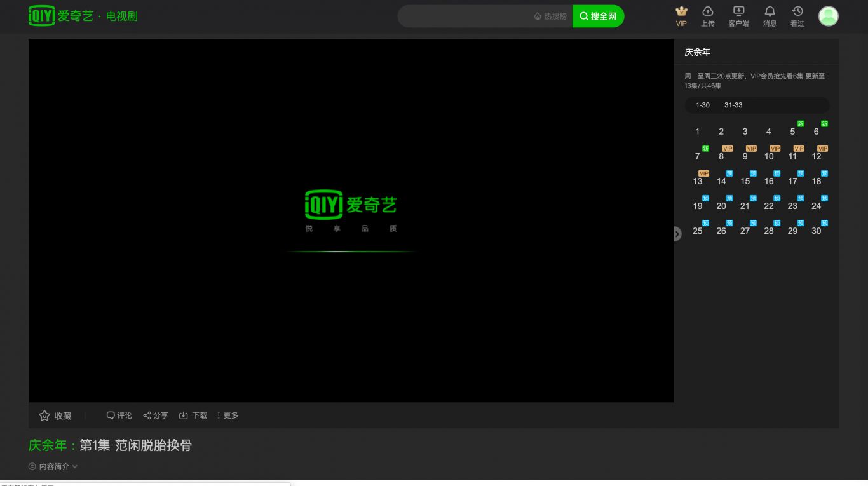The width and height of the screenshot is (868, 486).
Task: Play VIP episode 9
Action: pos(745,156)
